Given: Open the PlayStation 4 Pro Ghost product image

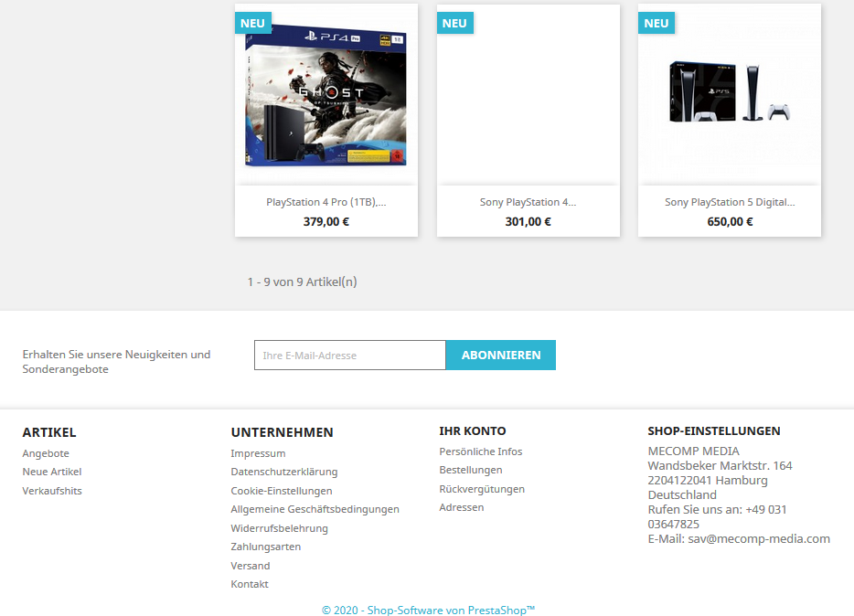Looking at the screenshot, I should (326, 95).
